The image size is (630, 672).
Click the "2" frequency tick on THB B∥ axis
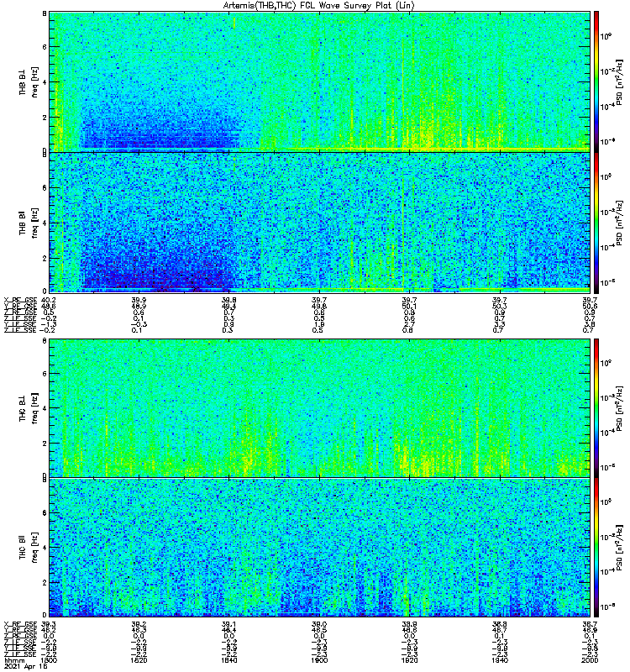(x=45, y=258)
